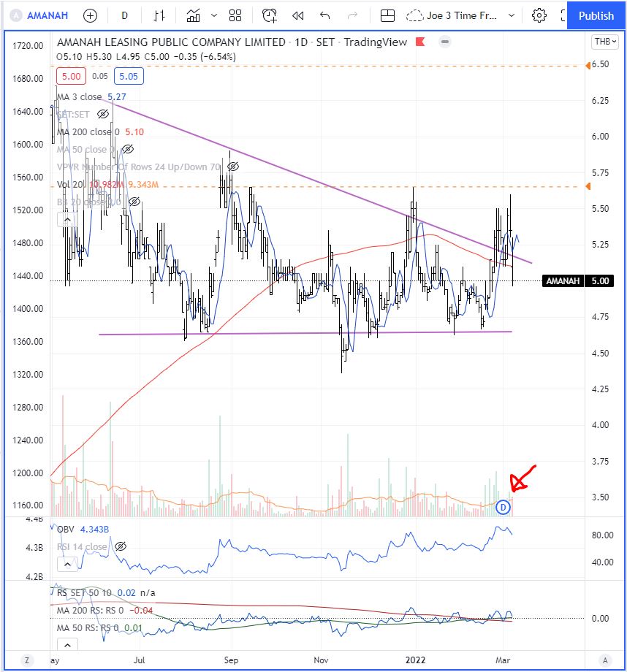Click the compare or add symbol plus icon
The image size is (627, 672).
[x=90, y=16]
